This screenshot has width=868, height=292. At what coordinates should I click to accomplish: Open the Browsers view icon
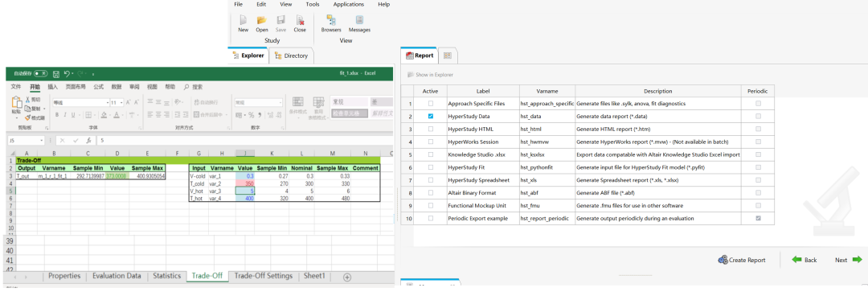[331, 20]
